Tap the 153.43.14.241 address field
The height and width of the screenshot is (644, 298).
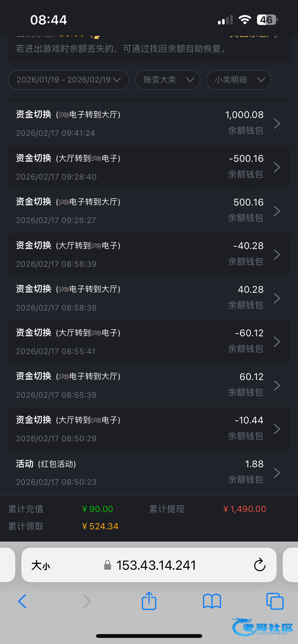[x=156, y=565]
